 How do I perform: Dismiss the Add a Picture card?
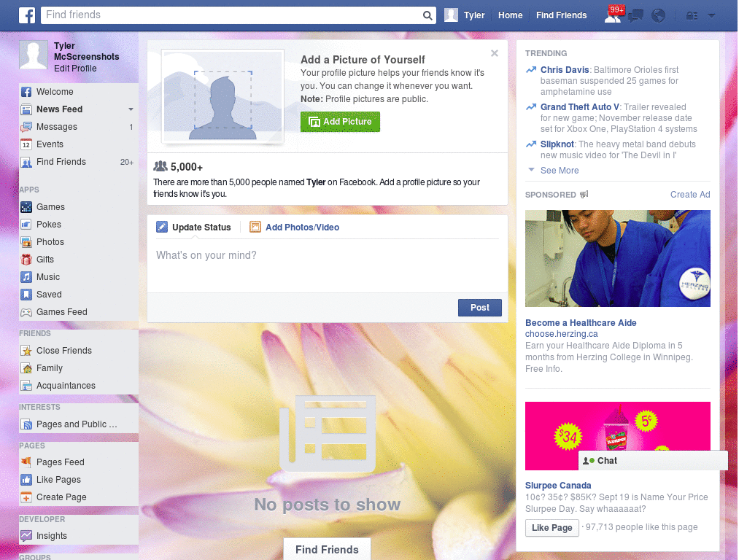(495, 53)
